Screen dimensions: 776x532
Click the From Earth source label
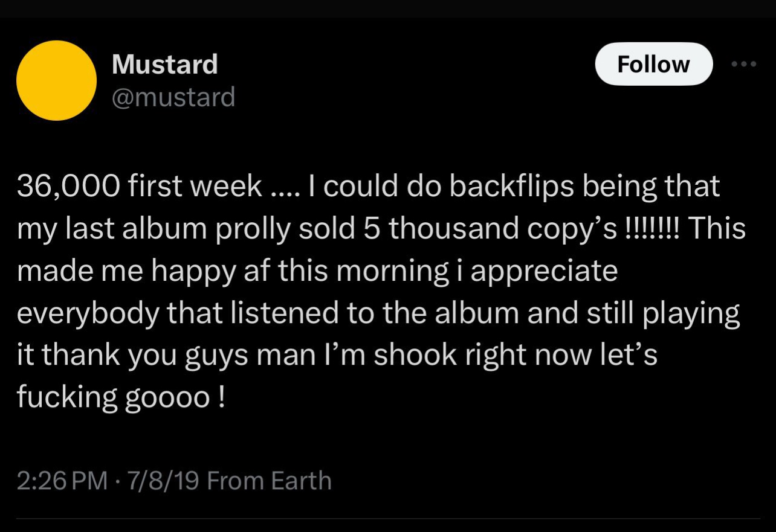point(270,481)
